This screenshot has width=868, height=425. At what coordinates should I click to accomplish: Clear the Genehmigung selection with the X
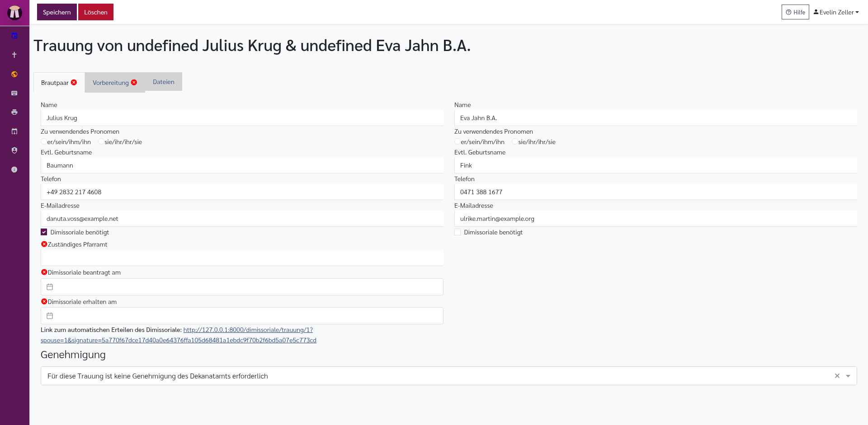[837, 376]
